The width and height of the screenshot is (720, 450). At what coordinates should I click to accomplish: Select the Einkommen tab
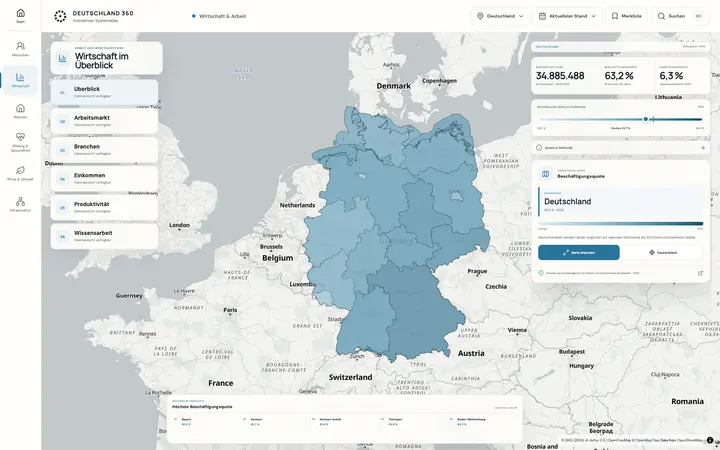(x=104, y=179)
